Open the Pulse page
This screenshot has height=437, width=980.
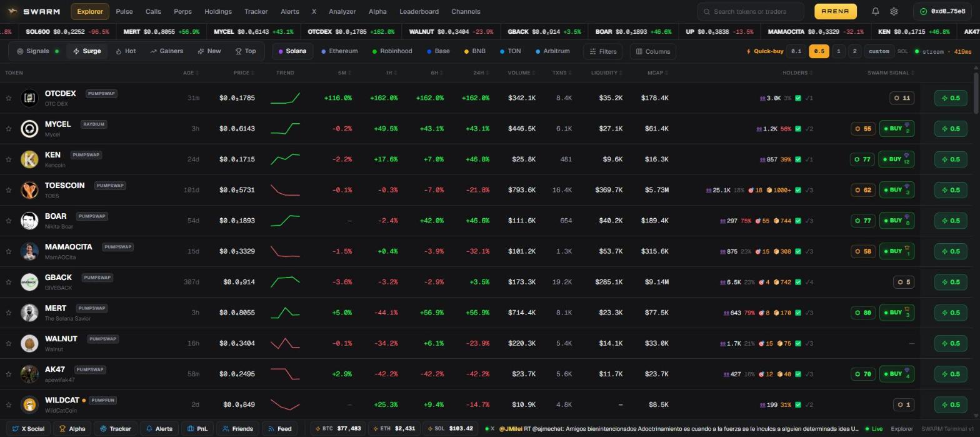click(124, 11)
